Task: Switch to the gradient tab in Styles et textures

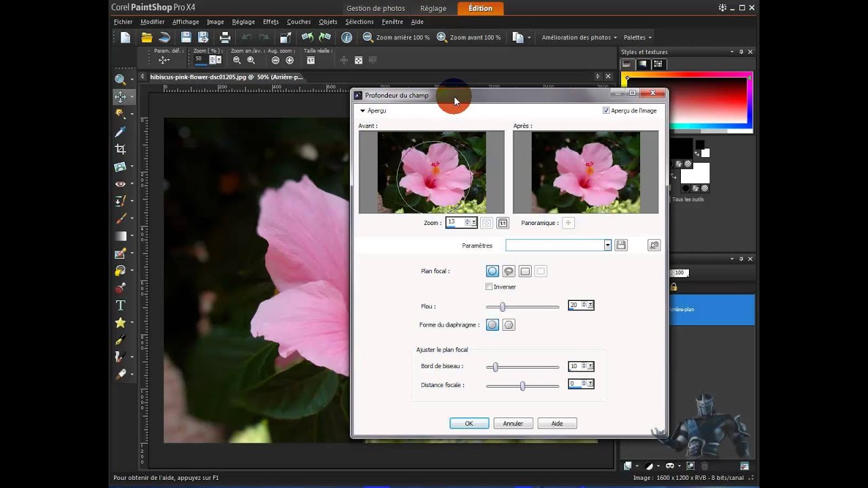Action: [x=642, y=64]
